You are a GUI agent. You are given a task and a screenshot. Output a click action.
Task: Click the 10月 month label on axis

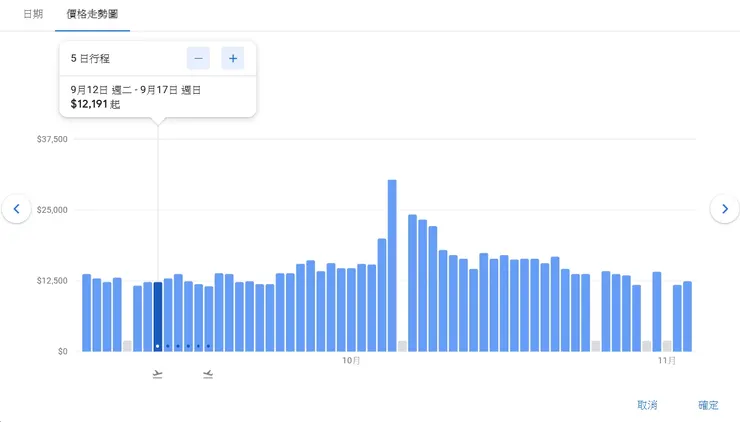point(351,360)
